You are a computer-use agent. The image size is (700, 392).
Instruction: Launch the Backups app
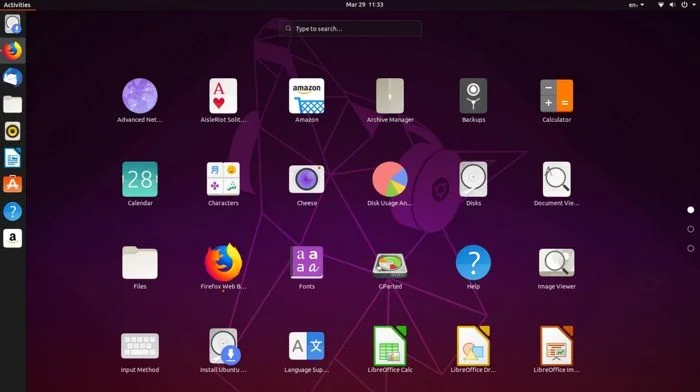coord(473,96)
